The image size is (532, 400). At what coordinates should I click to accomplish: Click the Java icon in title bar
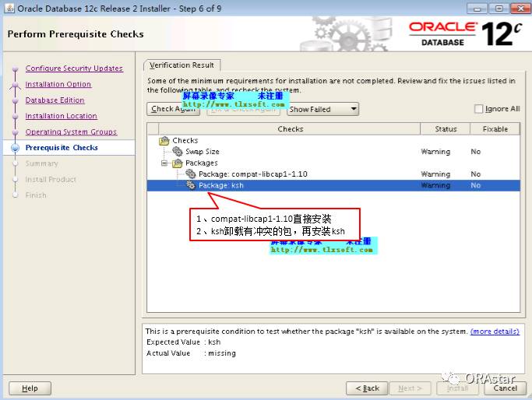coord(10,8)
